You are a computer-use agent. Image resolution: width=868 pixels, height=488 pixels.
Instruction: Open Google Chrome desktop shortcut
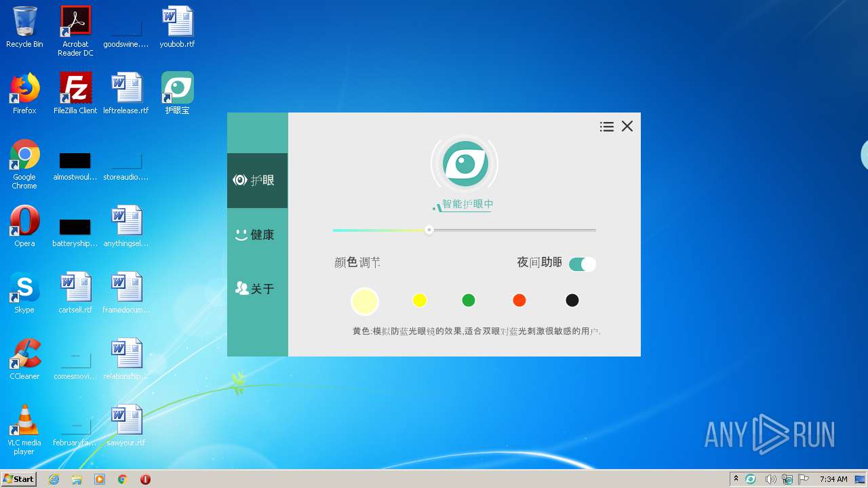point(24,164)
